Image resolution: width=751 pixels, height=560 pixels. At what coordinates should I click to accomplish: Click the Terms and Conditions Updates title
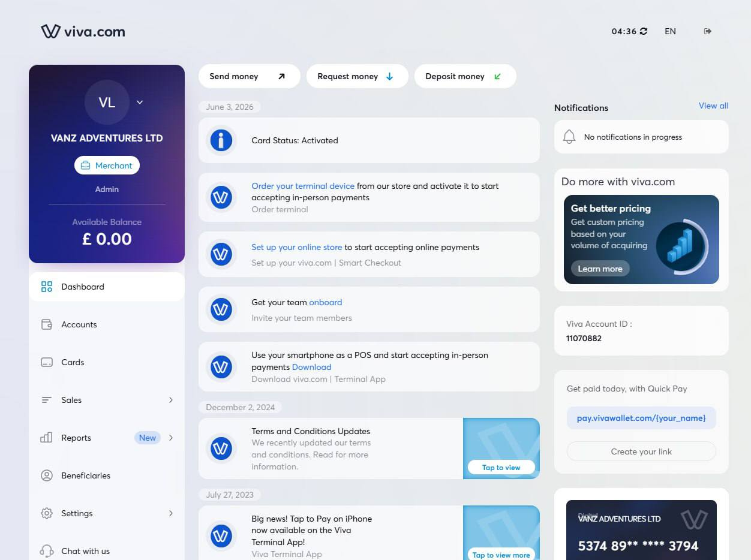coord(311,431)
